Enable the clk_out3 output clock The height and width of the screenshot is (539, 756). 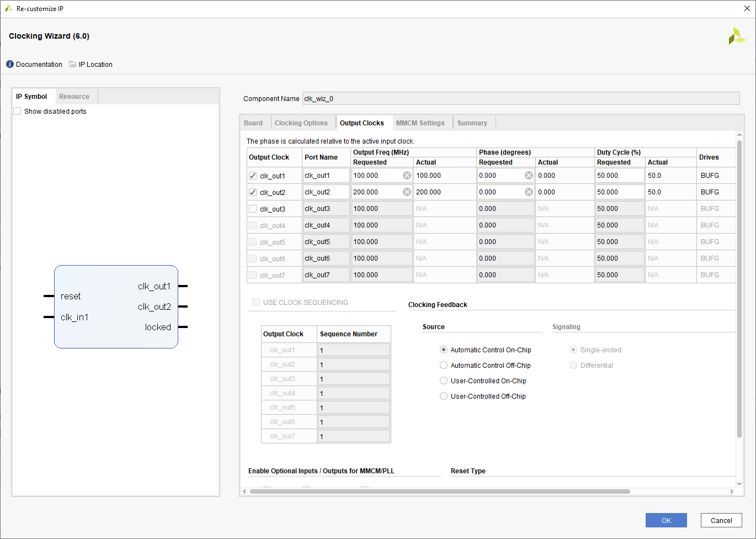pos(253,209)
